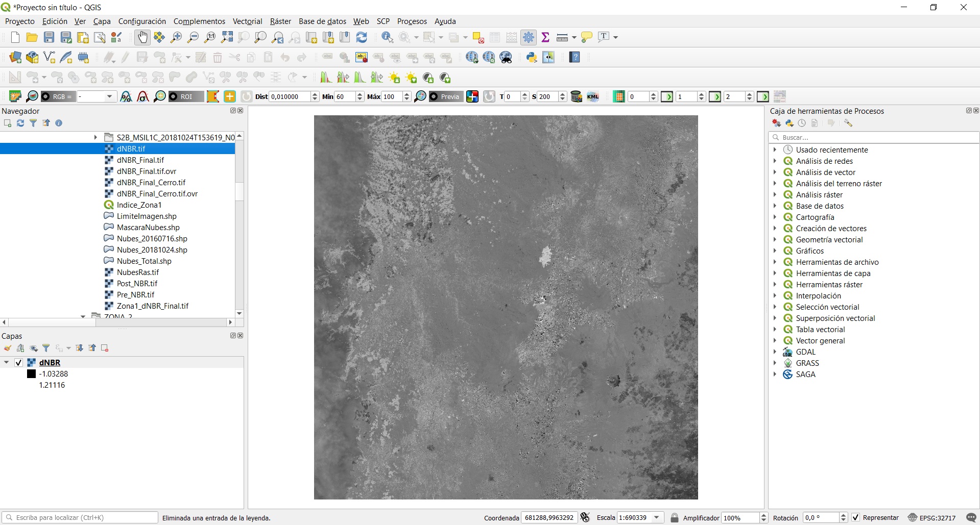
Task: Open the Escala scale dropdown
Action: pos(657,517)
